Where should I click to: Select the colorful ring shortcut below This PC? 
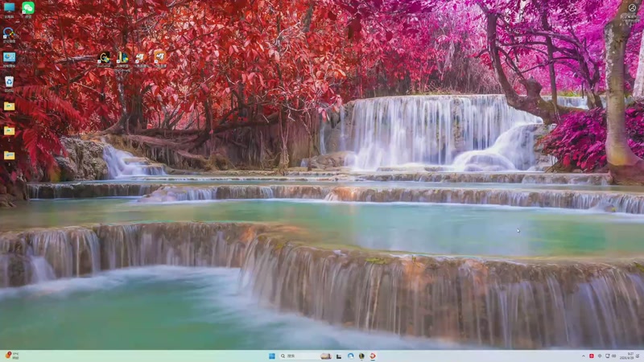(x=9, y=33)
